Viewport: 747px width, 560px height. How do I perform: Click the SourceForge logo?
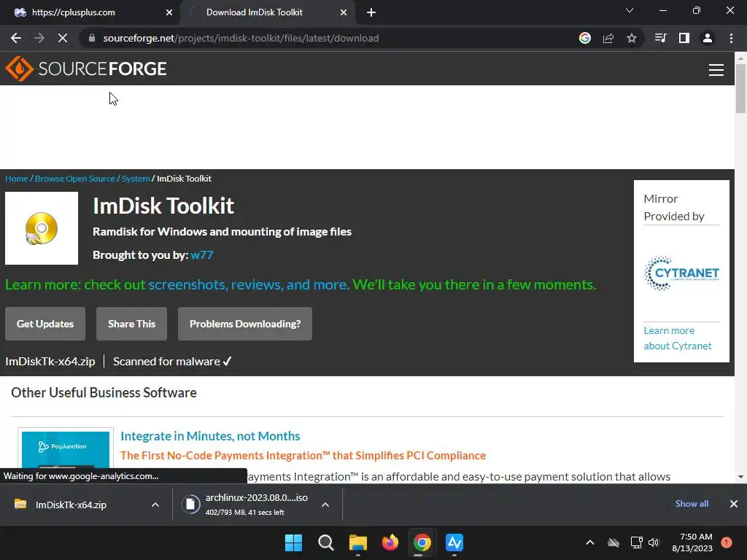click(86, 69)
